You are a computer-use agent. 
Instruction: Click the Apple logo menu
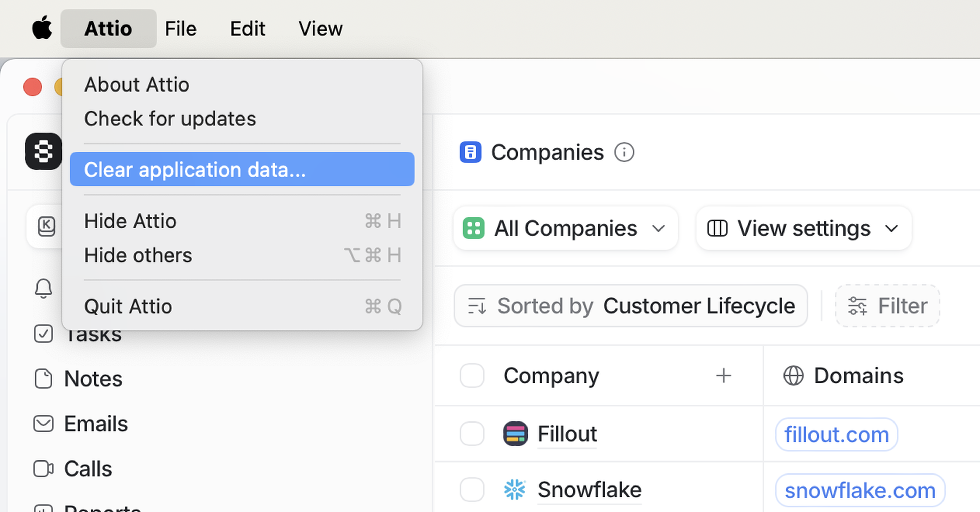pyautogui.click(x=42, y=29)
